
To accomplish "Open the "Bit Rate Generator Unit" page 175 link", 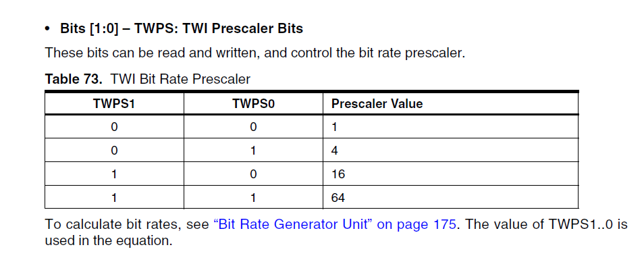I will pos(334,225).
